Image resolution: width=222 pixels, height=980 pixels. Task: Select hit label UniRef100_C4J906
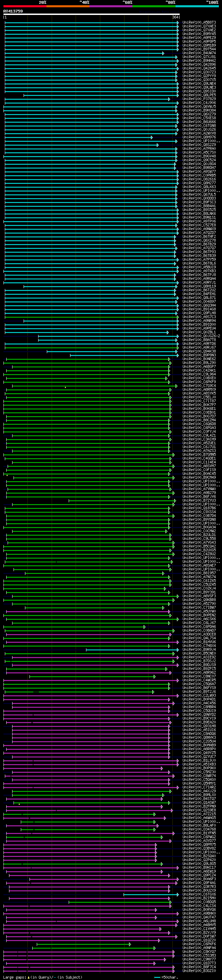click(199, 103)
